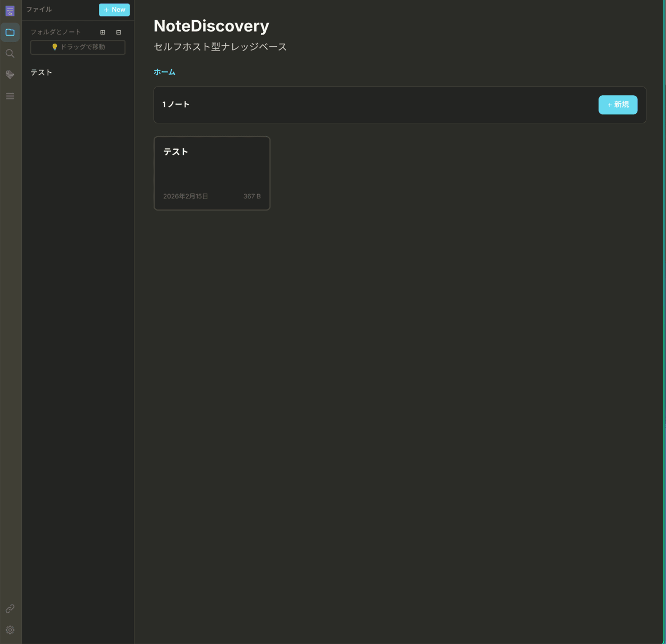The height and width of the screenshot is (644, 666).
Task: Open the search panel
Action: pyautogui.click(x=10, y=53)
